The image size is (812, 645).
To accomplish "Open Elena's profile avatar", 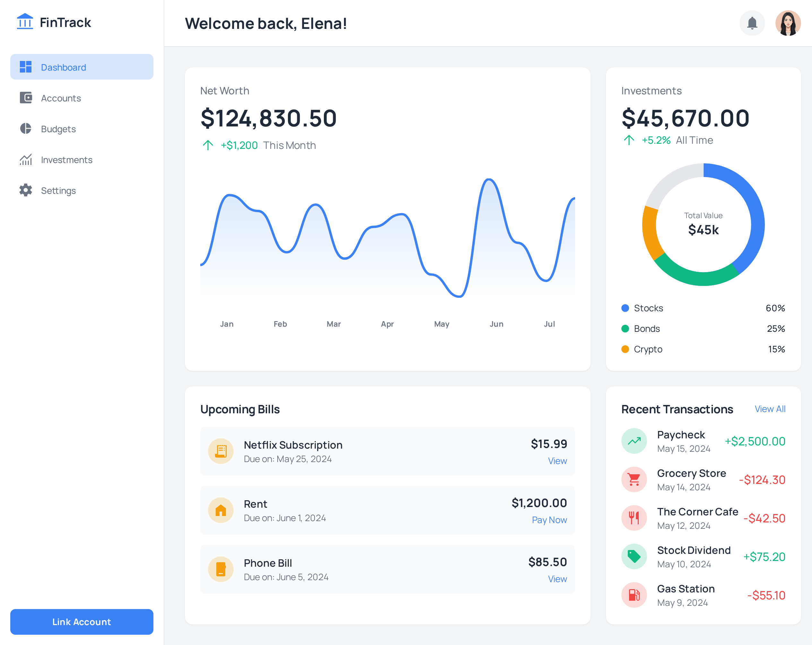I will [788, 23].
